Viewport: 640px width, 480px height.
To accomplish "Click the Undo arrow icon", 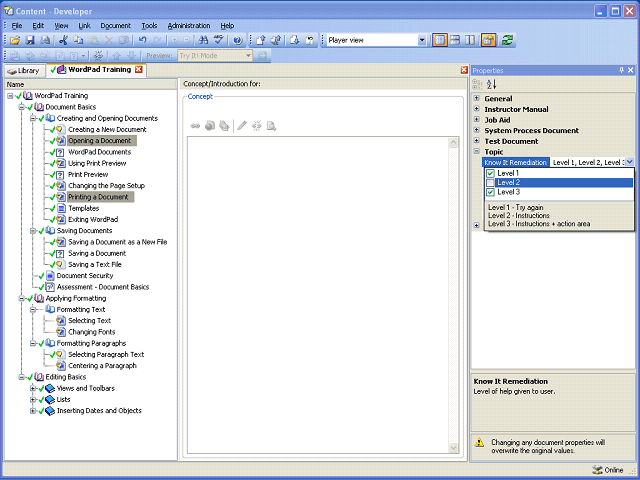I will point(142,40).
